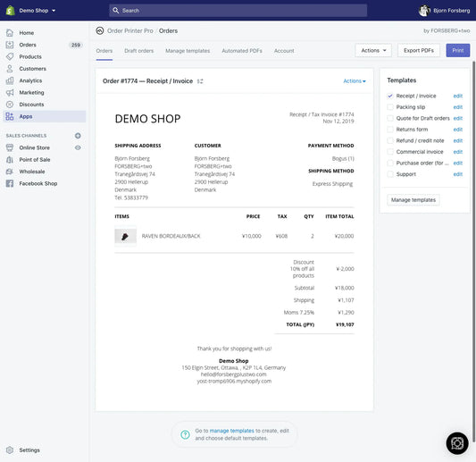Click the Apps grid icon
The height and width of the screenshot is (462, 476).
[10, 116]
